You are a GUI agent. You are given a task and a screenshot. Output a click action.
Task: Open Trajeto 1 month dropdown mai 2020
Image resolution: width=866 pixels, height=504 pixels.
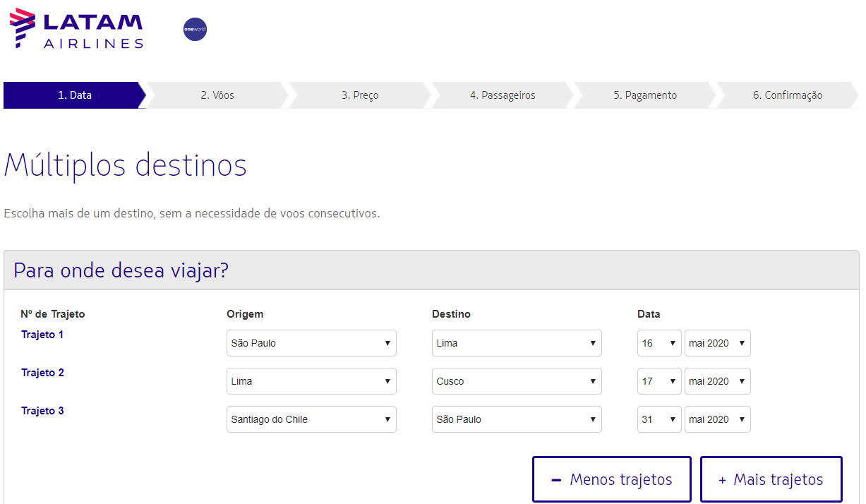717,343
